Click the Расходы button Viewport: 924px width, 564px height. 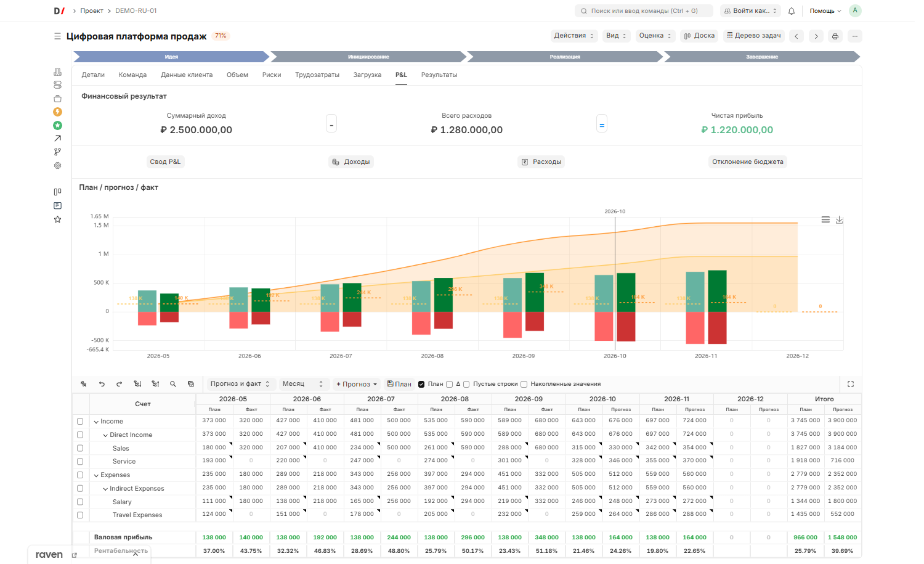click(541, 162)
